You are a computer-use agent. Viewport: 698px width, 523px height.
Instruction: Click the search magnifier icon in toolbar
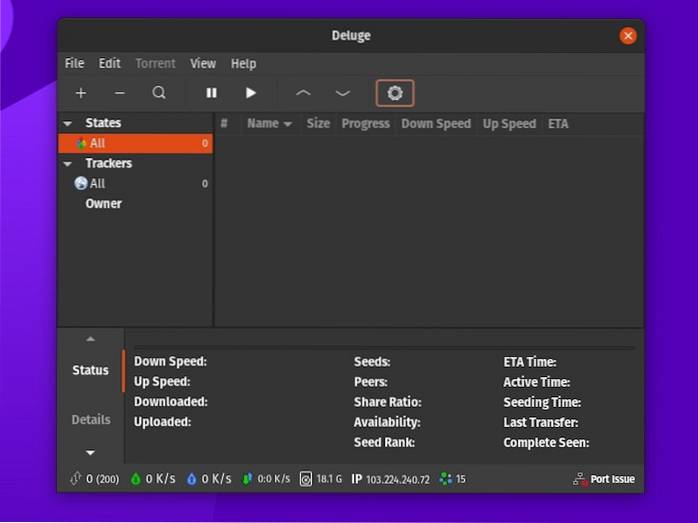[159, 93]
